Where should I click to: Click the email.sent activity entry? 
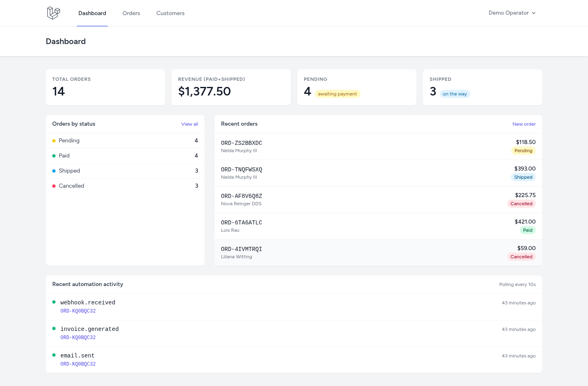(x=294, y=360)
